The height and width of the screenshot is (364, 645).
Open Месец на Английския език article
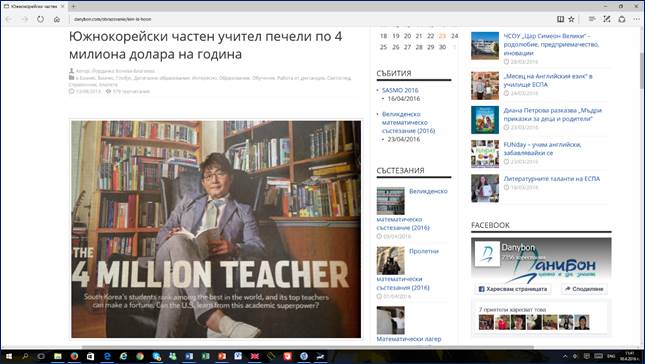pyautogui.click(x=548, y=80)
